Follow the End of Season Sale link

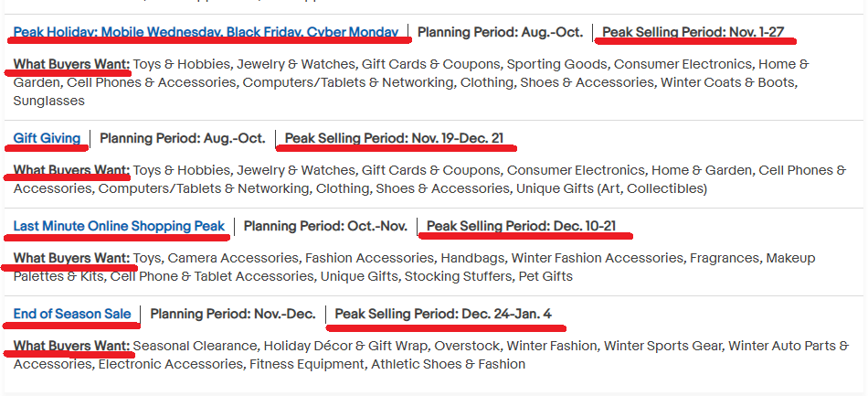pyautogui.click(x=72, y=314)
